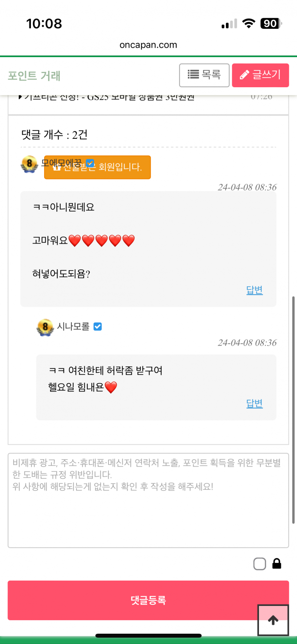This screenshot has width=297, height=644.
Task: Click 답변 under the 고마워요 comment
Action: [x=254, y=290]
